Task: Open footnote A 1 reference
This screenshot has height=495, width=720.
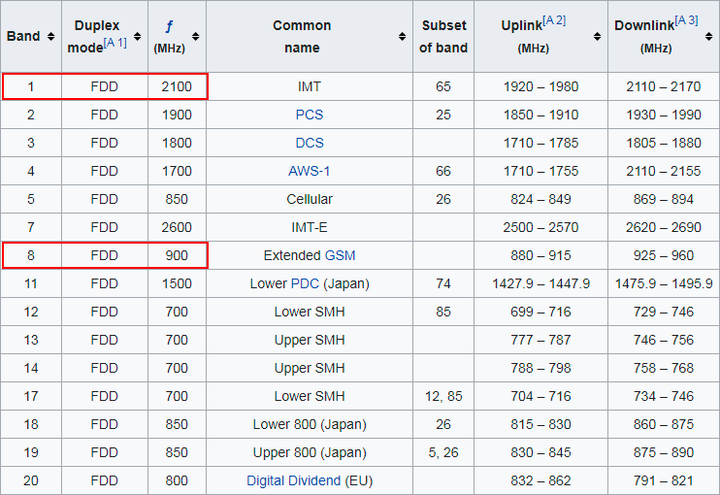Action: point(115,43)
